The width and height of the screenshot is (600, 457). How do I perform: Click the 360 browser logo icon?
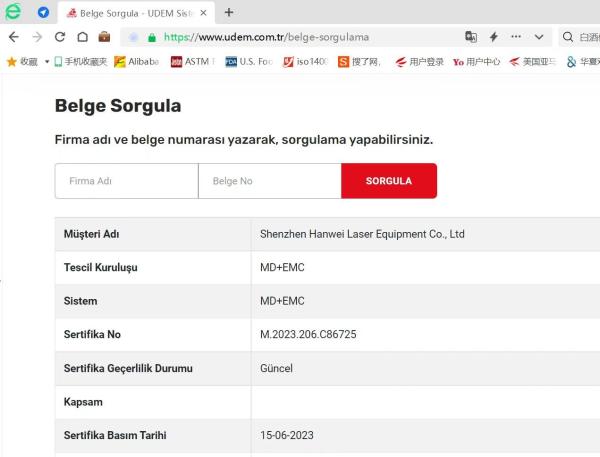[13, 12]
